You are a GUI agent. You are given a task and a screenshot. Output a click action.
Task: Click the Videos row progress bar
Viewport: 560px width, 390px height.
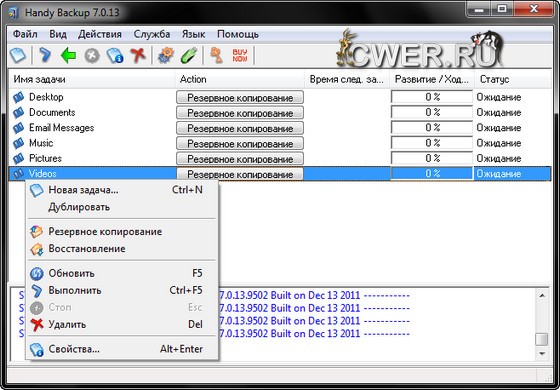[432, 174]
